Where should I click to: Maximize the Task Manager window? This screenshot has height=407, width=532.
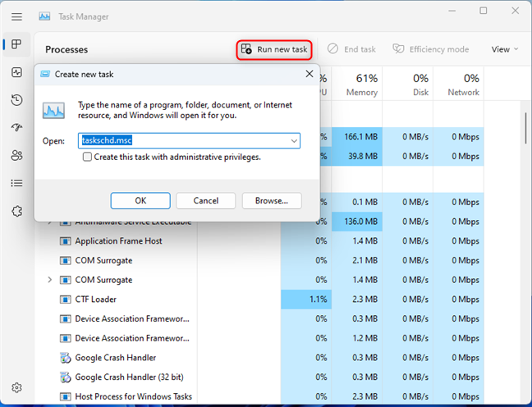483,11
